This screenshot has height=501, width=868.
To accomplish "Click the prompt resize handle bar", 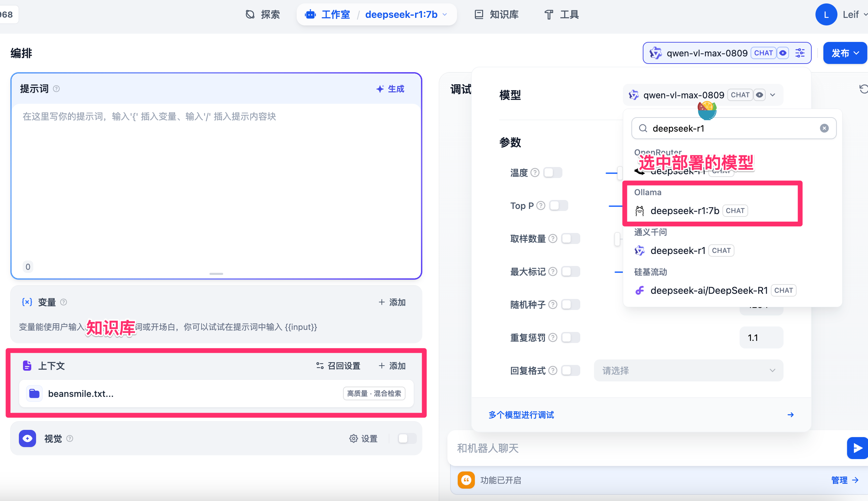I will 216,274.
